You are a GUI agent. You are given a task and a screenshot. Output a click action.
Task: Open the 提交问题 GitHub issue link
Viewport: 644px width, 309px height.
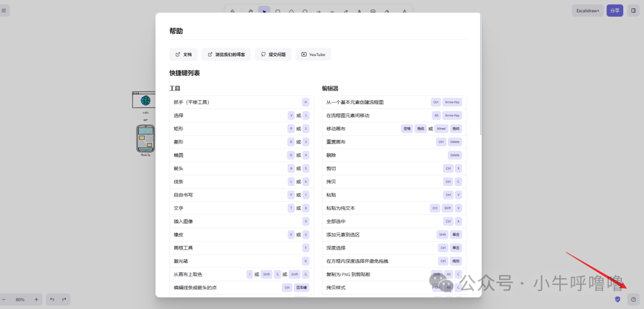pos(273,55)
